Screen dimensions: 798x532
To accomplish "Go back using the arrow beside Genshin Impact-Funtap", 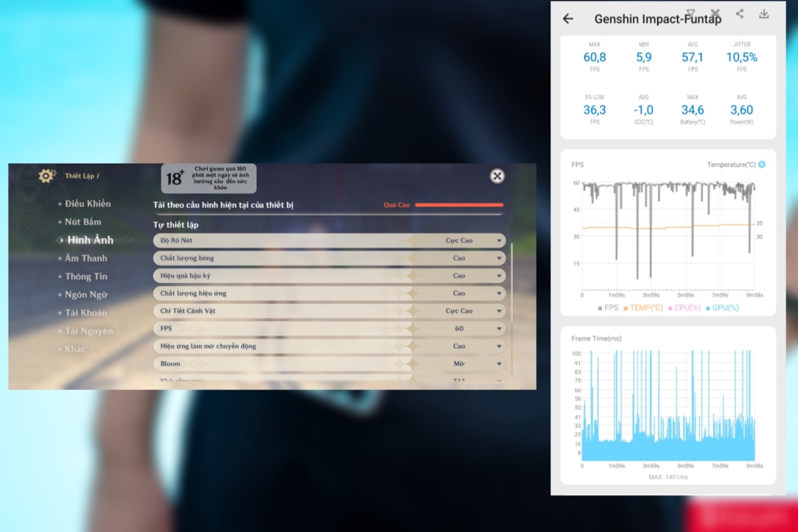I will [568, 19].
